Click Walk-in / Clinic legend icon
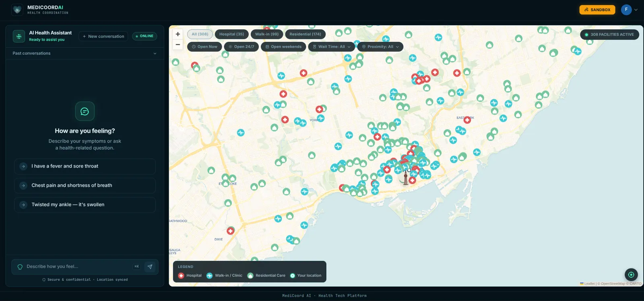 coord(209,276)
